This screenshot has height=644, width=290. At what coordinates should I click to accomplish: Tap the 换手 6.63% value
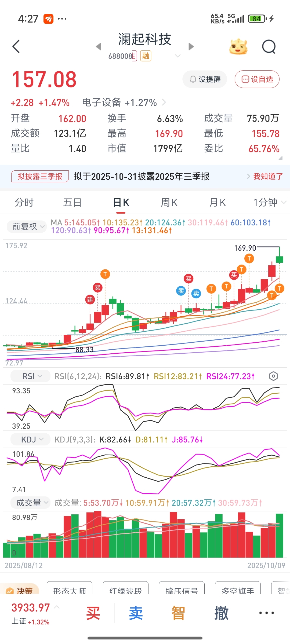click(x=170, y=119)
